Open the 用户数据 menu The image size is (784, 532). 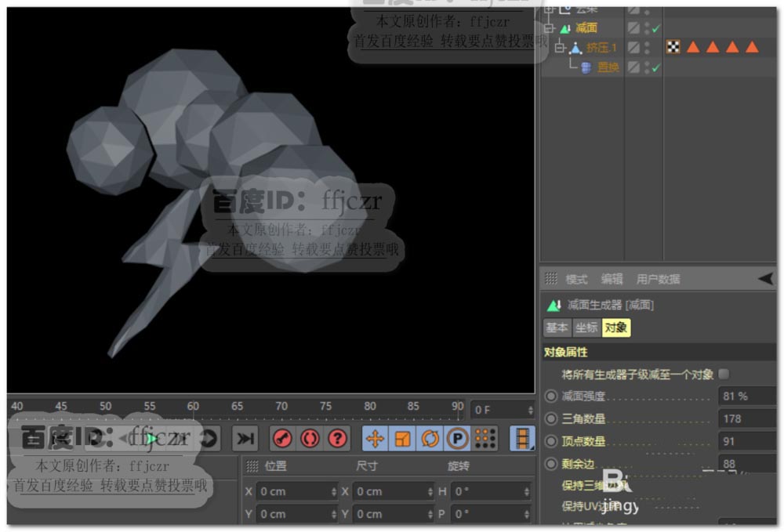coord(658,279)
